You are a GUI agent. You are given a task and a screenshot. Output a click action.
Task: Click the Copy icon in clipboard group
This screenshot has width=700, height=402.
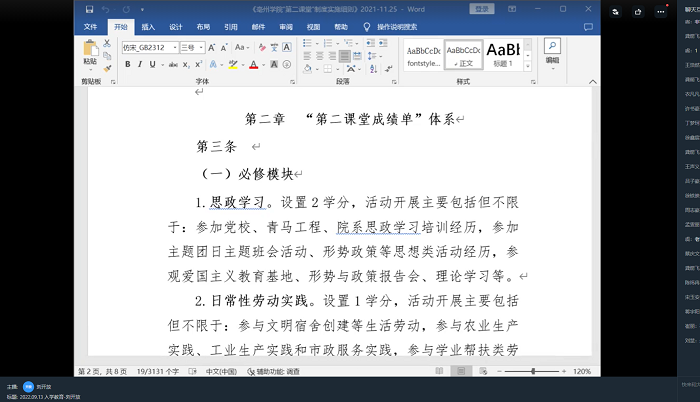107,56
